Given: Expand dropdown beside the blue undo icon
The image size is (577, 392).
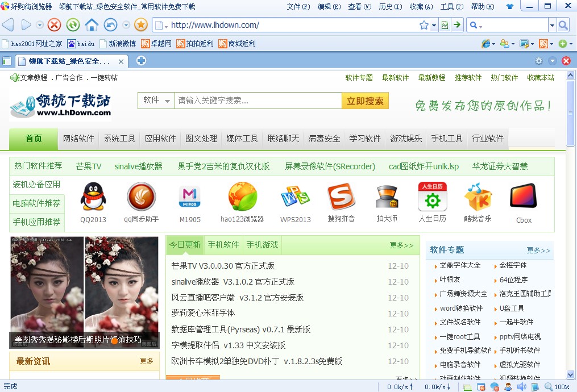Looking at the screenshot, I should click(x=126, y=25).
